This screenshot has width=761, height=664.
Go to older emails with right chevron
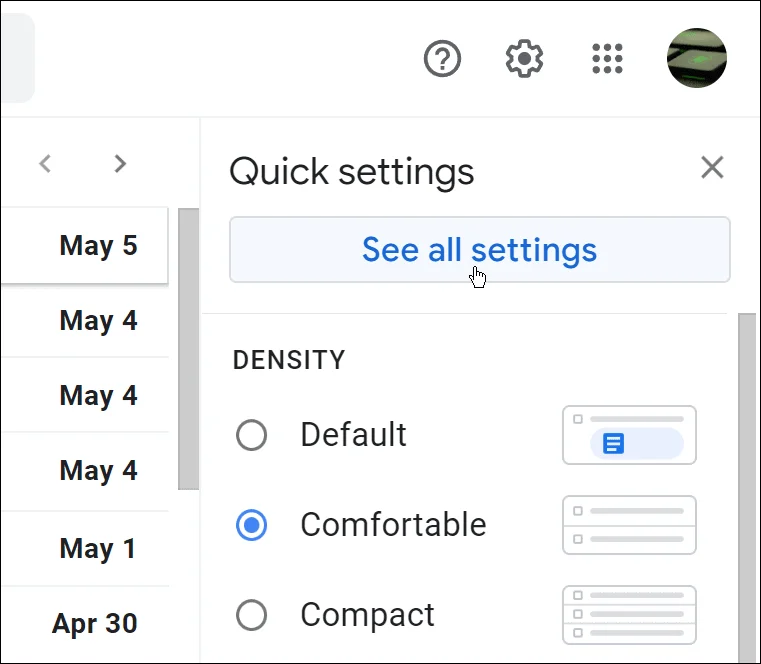[120, 164]
